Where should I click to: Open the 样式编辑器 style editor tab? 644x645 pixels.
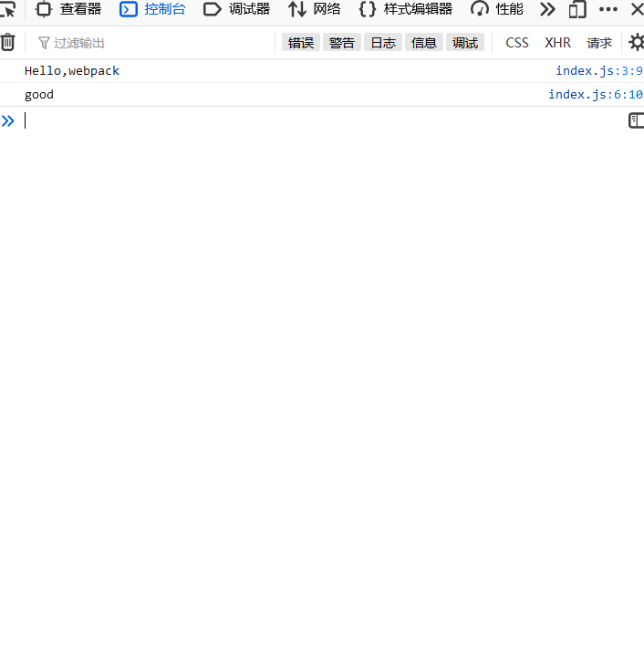(x=406, y=9)
